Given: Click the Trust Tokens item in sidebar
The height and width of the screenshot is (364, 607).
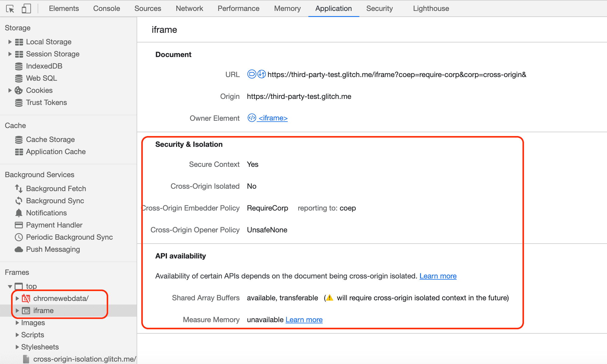Looking at the screenshot, I should 46,102.
